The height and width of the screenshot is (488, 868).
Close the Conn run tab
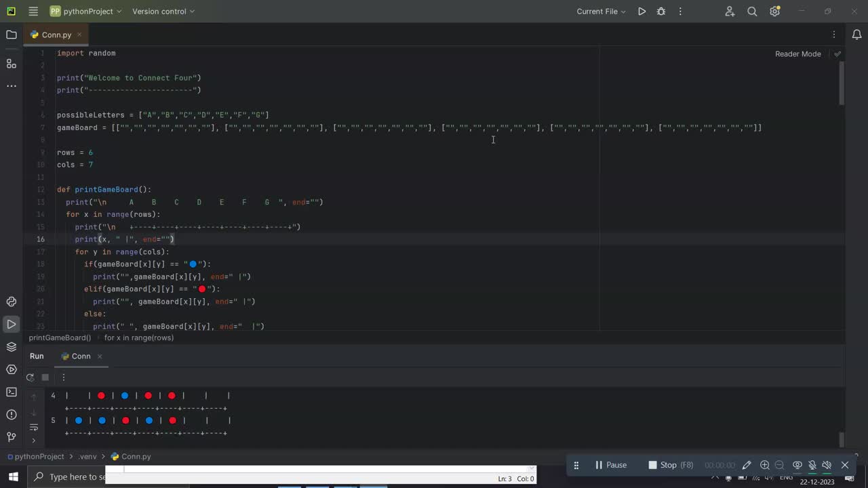pos(100,357)
